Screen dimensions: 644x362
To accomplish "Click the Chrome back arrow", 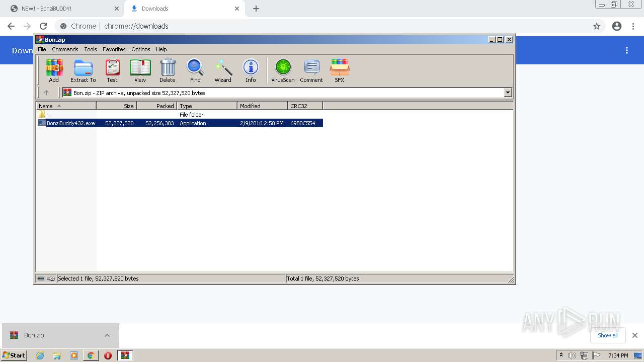I will [x=11, y=26].
